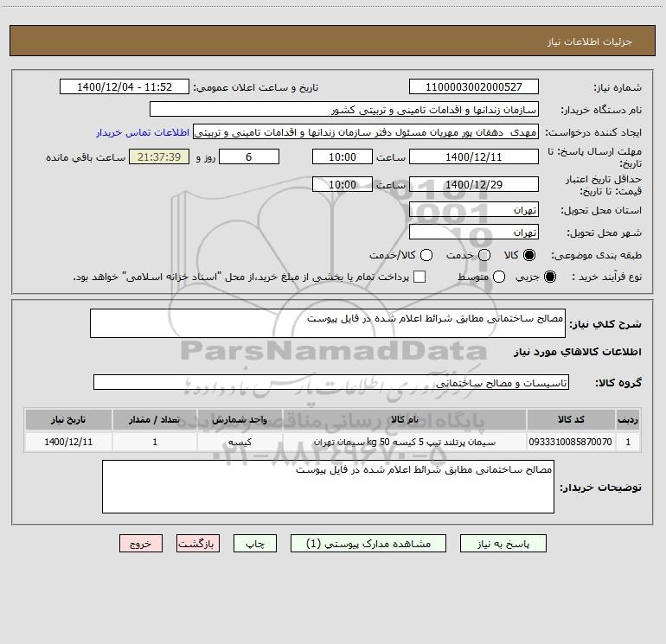Image resolution: width=666 pixels, height=644 pixels.
Task: Click the شرح کلی نیاز text area
Action: (328, 323)
